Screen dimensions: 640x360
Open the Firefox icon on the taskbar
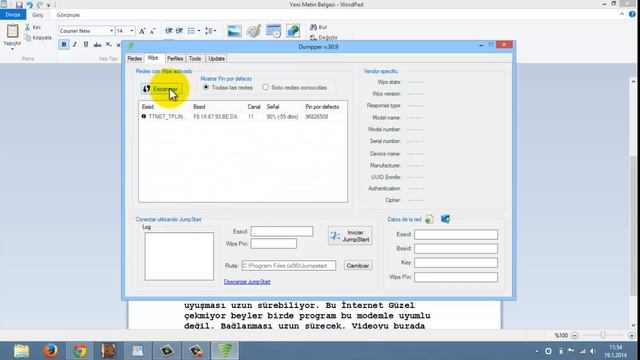[x=51, y=351]
